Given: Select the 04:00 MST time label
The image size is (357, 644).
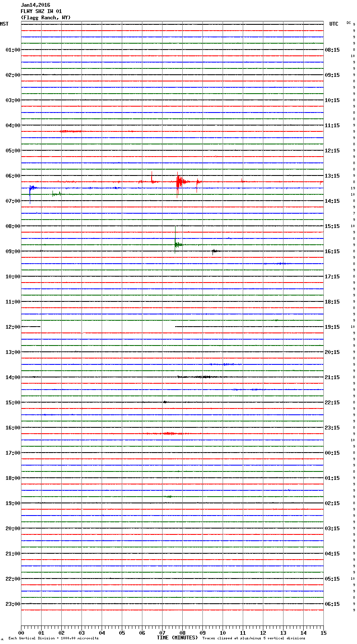Looking at the screenshot, I should coord(13,126).
